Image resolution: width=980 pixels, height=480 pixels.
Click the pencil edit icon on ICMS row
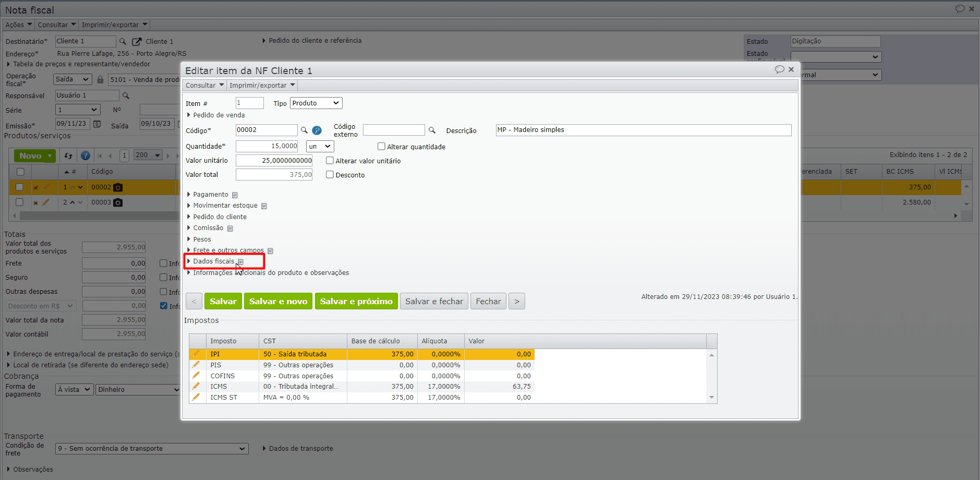[196, 387]
